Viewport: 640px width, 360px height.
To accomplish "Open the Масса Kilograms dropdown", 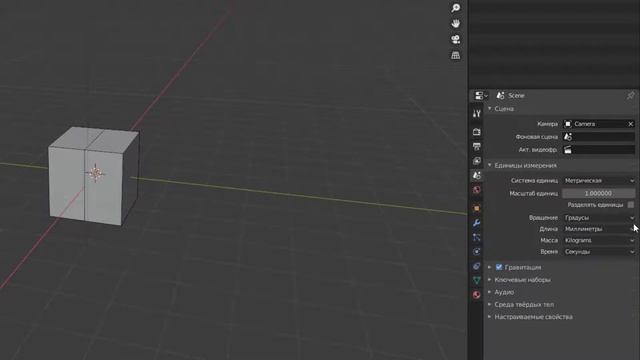I will pos(599,240).
